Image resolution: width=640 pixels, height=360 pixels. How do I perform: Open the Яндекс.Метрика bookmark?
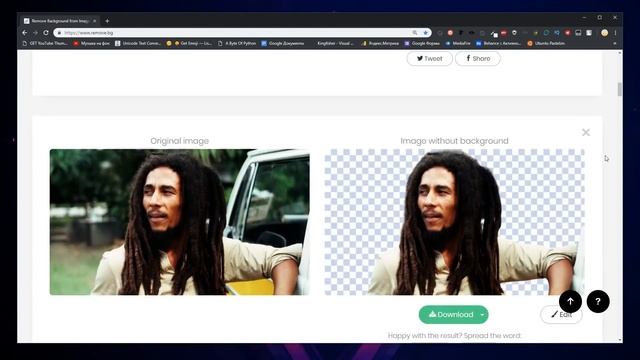coord(380,43)
